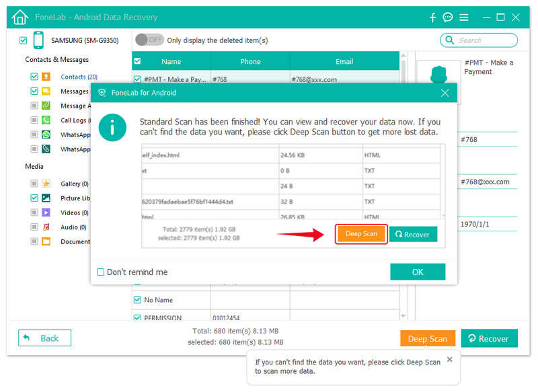Select Audio (0) in the sidebar
Image resolution: width=538 pixels, height=392 pixels.
coord(73,227)
